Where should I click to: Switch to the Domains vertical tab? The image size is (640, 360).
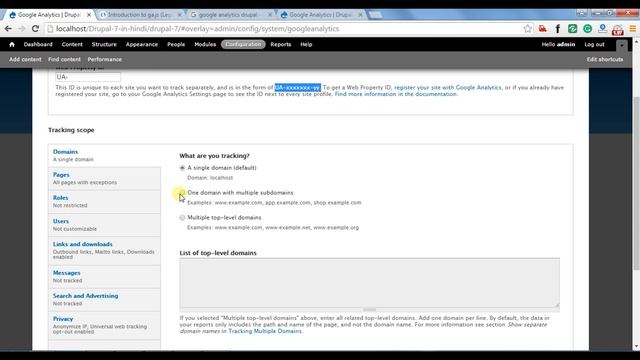[x=104, y=155]
